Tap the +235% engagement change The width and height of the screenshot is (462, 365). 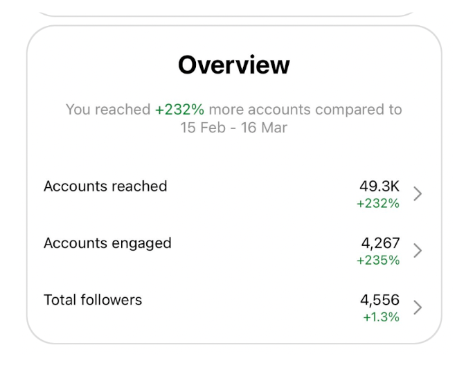click(378, 260)
